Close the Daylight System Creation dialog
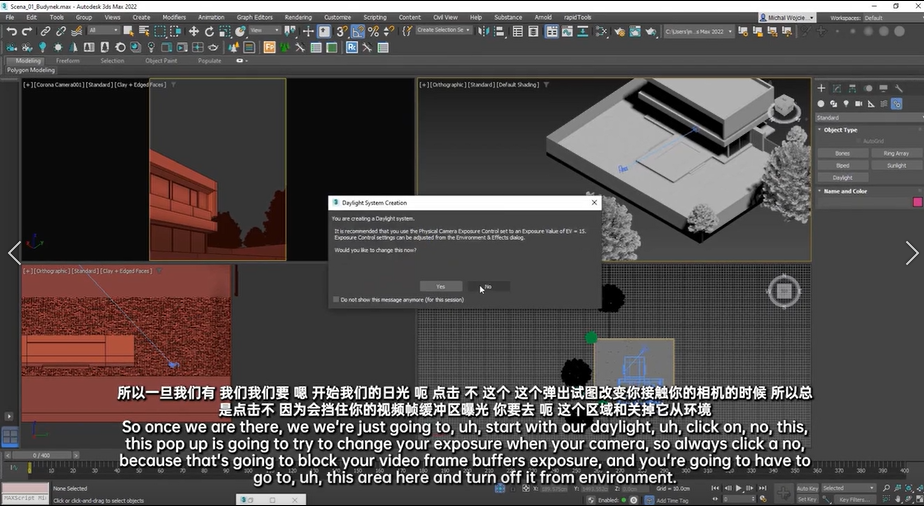 pyautogui.click(x=594, y=202)
